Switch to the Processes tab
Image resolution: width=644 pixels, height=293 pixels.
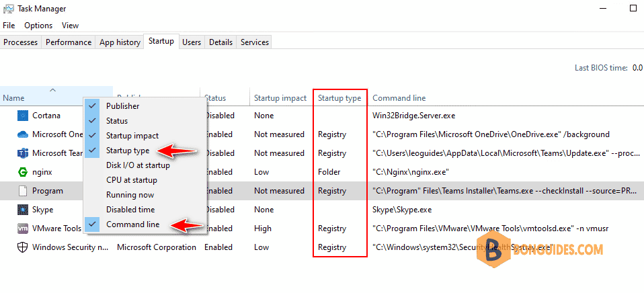pos(21,42)
